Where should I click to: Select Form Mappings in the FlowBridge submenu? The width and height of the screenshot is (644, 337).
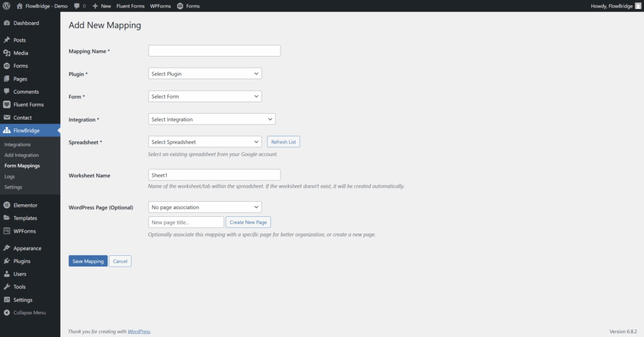pyautogui.click(x=22, y=166)
